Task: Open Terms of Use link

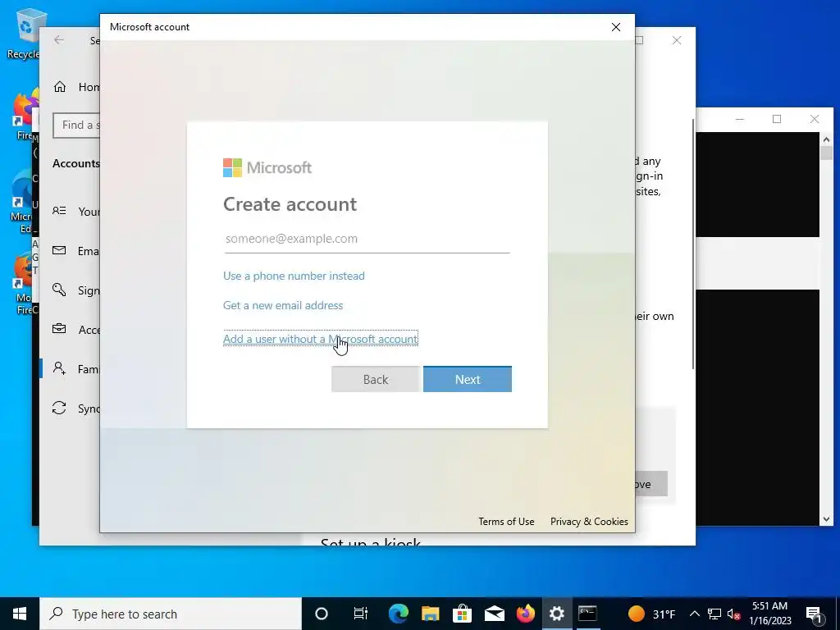Action: (506, 521)
